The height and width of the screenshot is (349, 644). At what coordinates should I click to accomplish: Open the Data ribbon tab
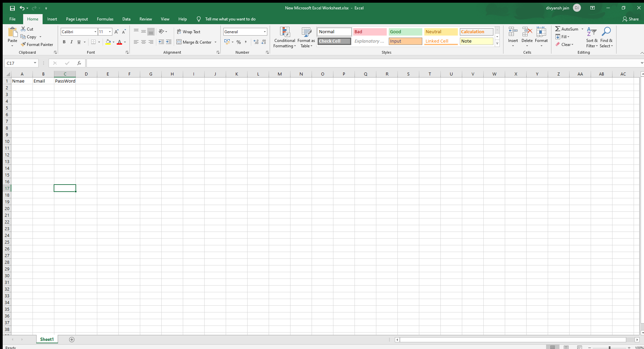[126, 19]
